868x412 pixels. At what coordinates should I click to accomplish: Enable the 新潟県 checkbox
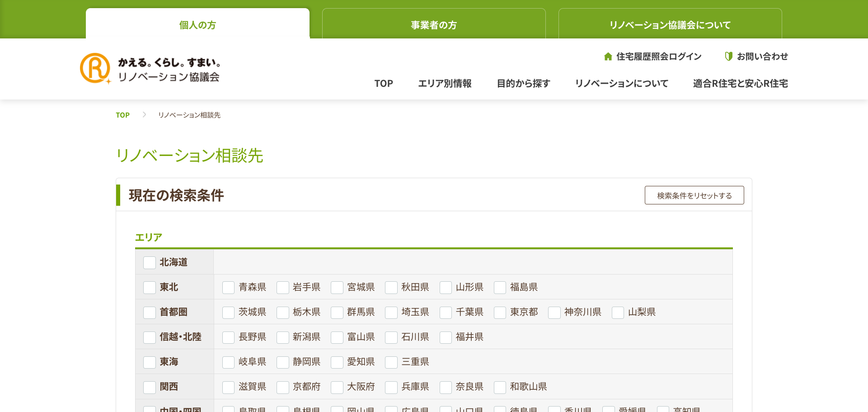283,337
